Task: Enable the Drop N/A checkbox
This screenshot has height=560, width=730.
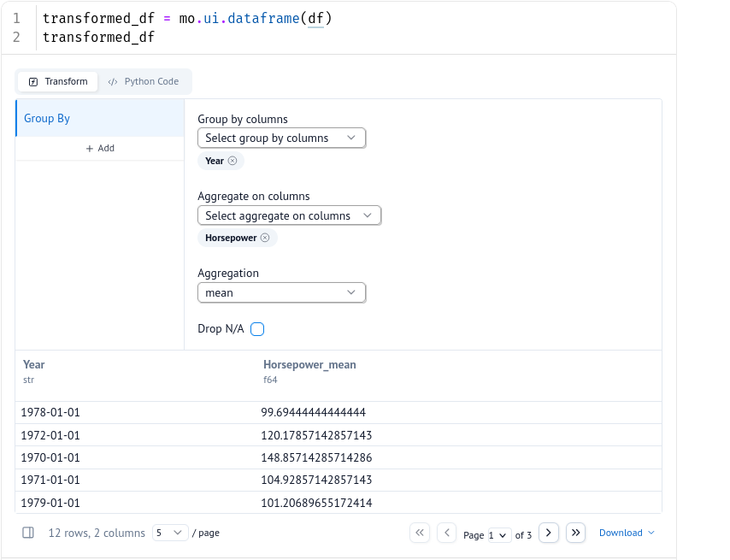Action: 257,329
